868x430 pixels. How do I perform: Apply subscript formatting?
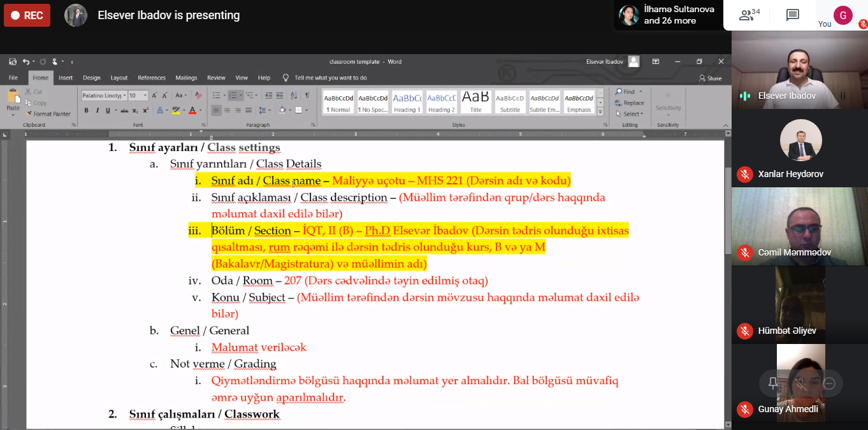click(134, 110)
